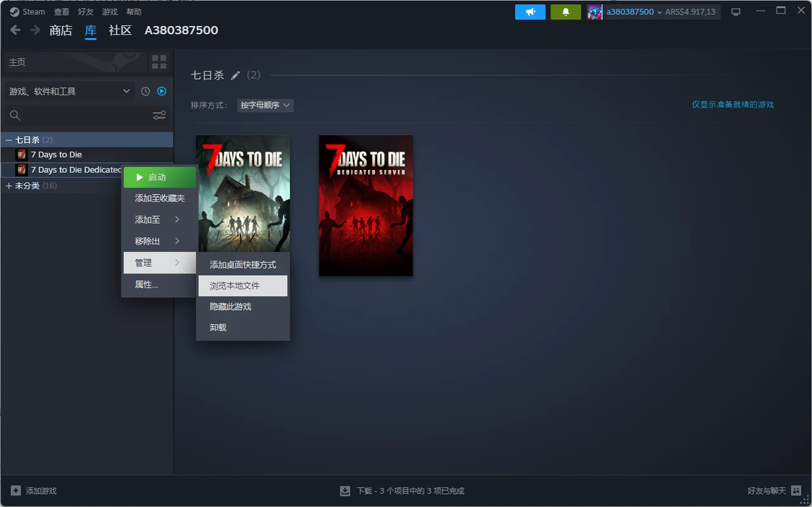This screenshot has height=507, width=812.
Task: Click the ARS$4.917,13 wallet balance
Action: 690,12
